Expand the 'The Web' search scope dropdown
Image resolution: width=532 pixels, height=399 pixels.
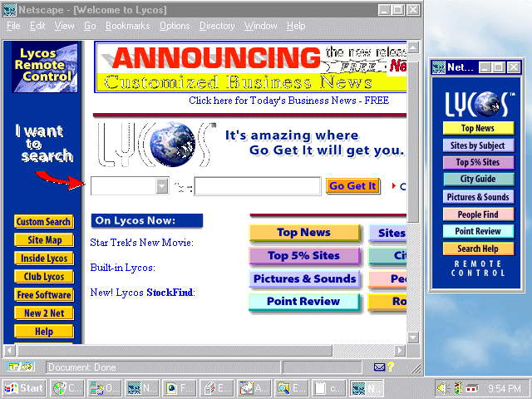(161, 186)
